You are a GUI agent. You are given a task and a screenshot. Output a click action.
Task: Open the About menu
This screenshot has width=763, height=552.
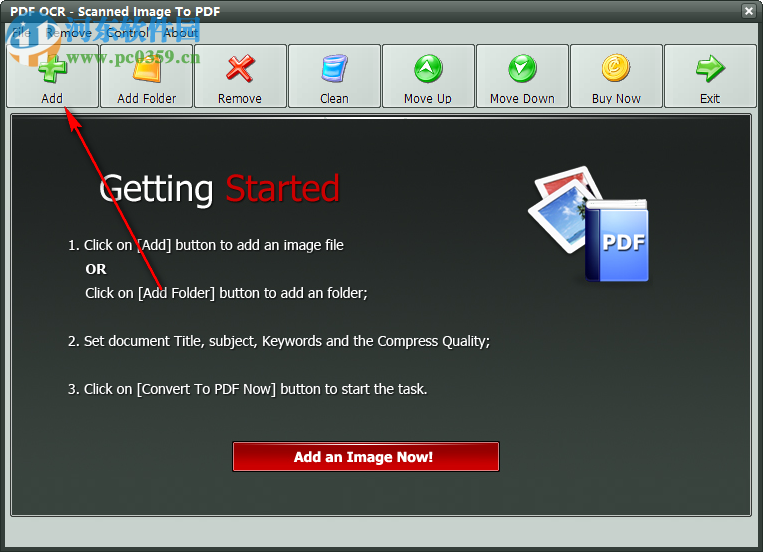click(x=181, y=33)
